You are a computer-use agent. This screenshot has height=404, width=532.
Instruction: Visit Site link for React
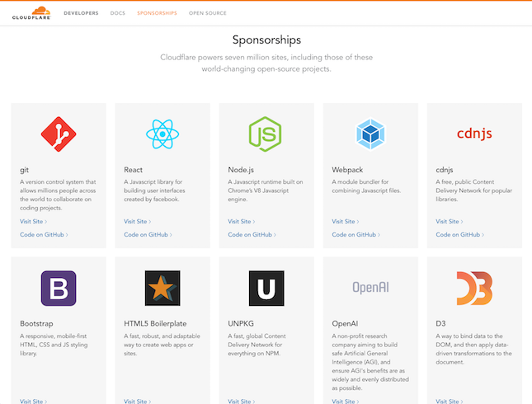point(138,222)
